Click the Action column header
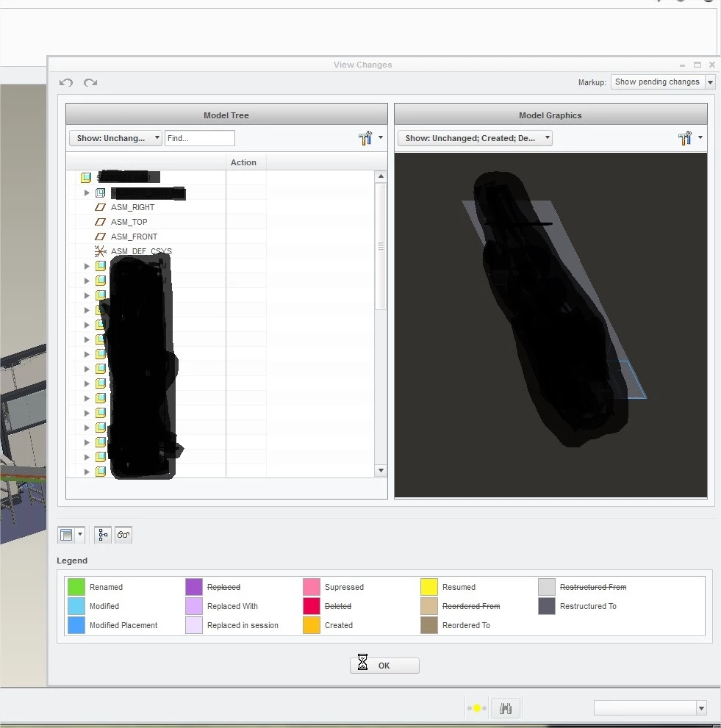Viewport: 721px width, 728px height. (x=245, y=162)
